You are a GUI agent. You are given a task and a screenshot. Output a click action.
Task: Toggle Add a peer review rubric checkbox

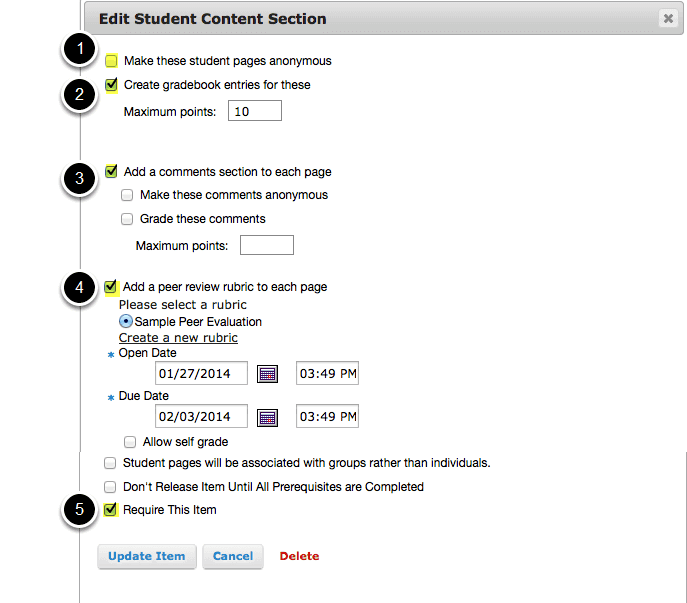coord(110,287)
